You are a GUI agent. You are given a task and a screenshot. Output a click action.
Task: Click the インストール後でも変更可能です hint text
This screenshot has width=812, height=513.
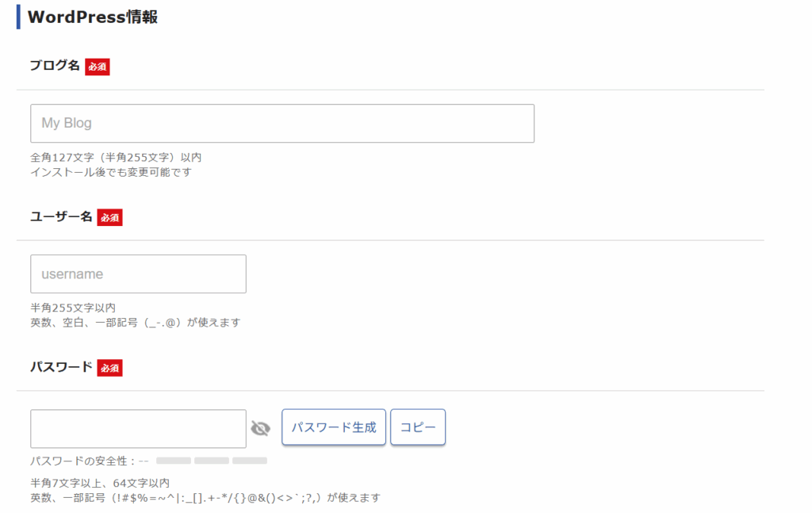pos(111,172)
